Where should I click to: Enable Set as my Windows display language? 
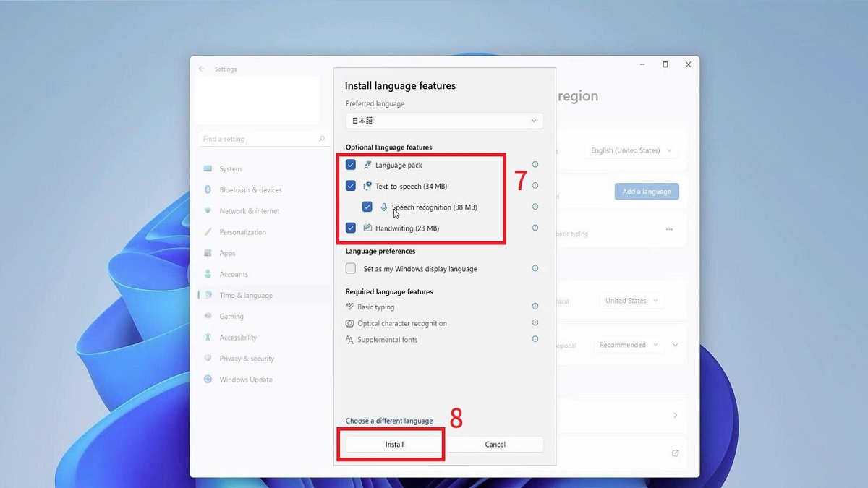[x=351, y=268]
